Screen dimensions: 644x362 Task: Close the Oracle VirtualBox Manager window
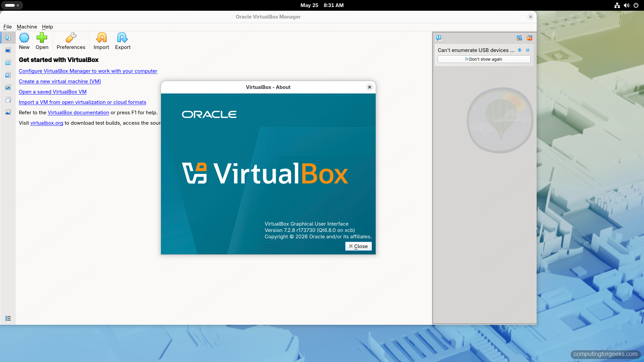[530, 17]
